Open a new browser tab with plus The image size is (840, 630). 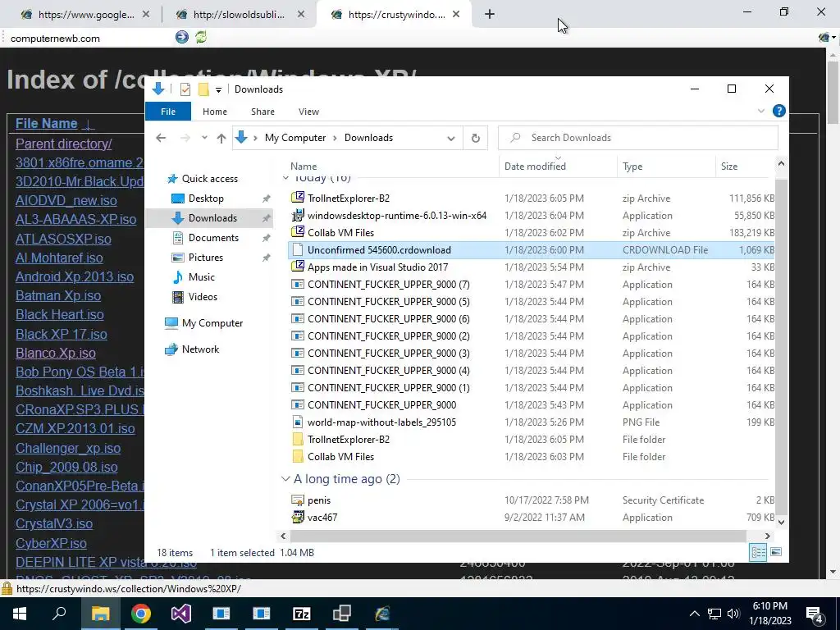[489, 15]
